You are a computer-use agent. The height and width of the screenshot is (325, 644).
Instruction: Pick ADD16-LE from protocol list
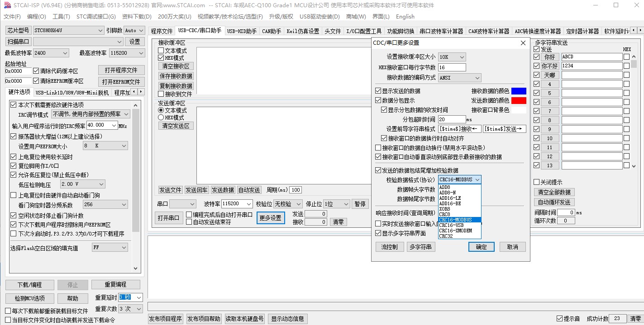[460, 198]
